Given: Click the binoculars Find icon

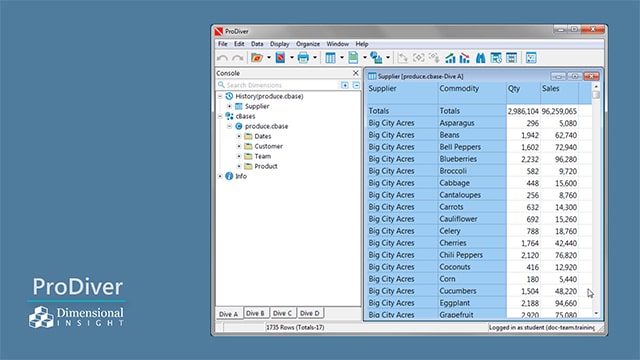Looking at the screenshot, I should pyautogui.click(x=481, y=58).
